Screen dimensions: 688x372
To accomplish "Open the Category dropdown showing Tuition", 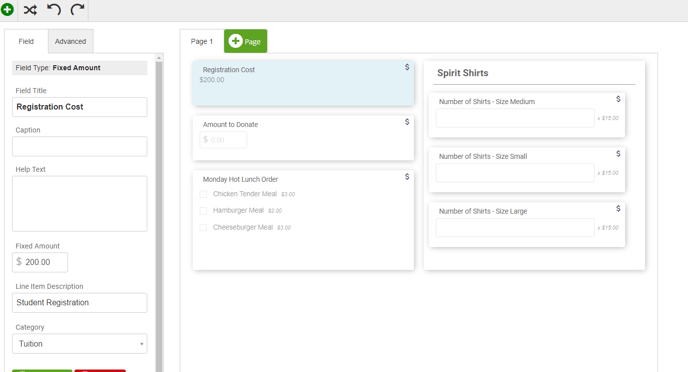I will tap(79, 343).
